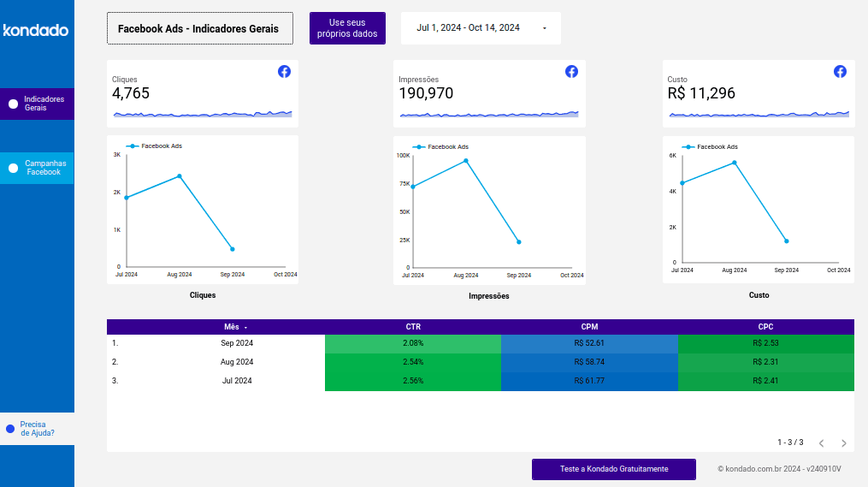Click Facebook icon on Custo card
This screenshot has height=487, width=868.
pos(840,72)
